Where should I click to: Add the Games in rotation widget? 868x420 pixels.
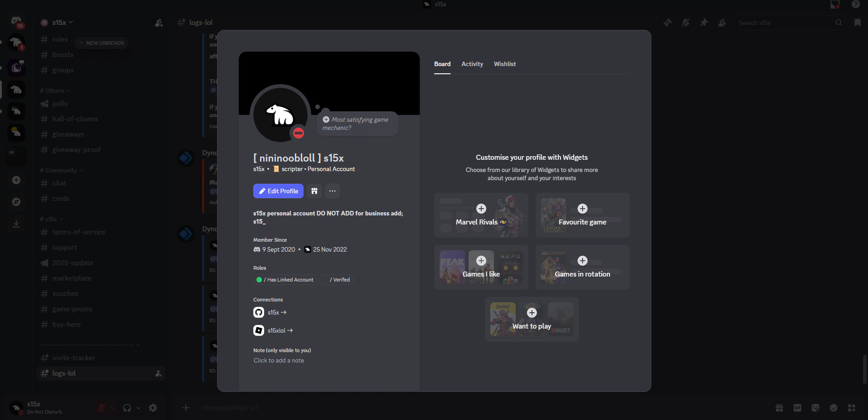click(x=583, y=267)
